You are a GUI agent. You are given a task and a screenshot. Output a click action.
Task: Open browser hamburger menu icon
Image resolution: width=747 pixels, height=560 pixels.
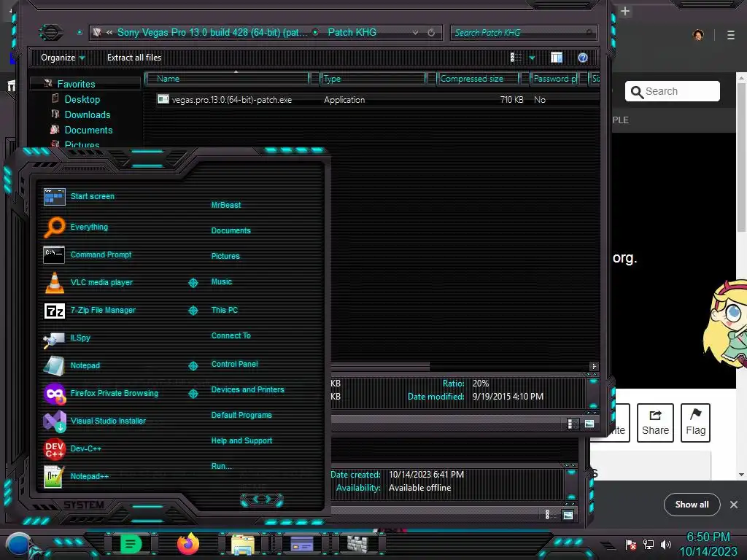click(x=731, y=35)
